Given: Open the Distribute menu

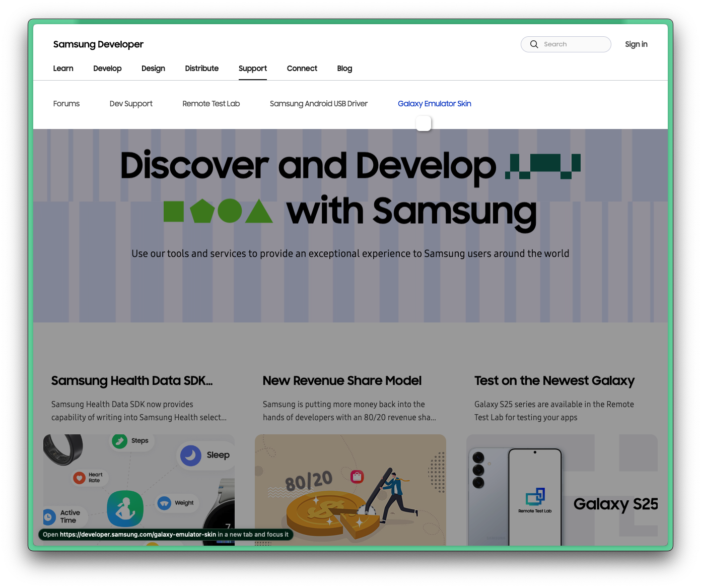Looking at the screenshot, I should 202,69.
